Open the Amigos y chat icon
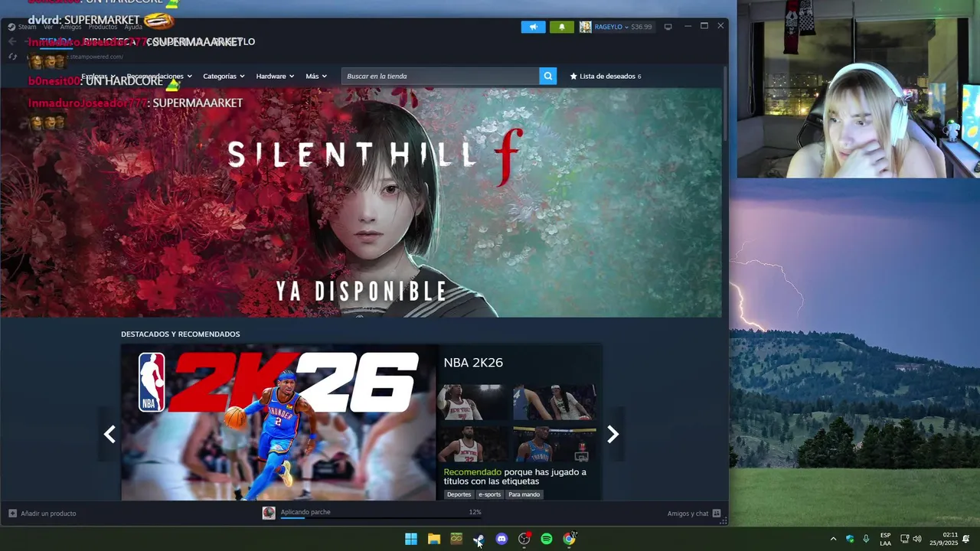This screenshot has width=980, height=551. [717, 514]
